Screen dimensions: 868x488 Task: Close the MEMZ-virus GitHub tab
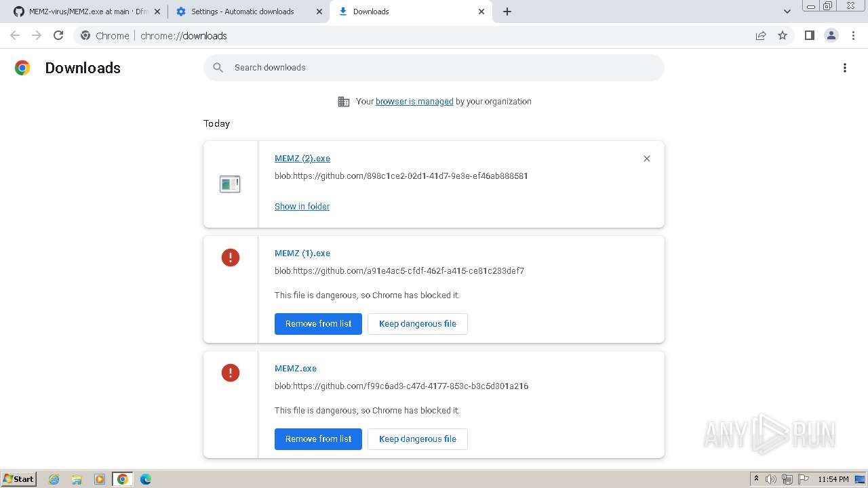(156, 12)
